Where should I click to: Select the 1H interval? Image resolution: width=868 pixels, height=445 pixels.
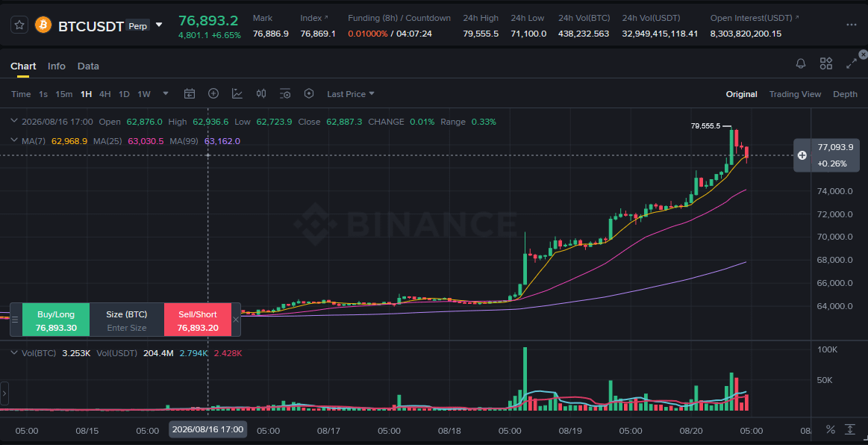pos(86,94)
